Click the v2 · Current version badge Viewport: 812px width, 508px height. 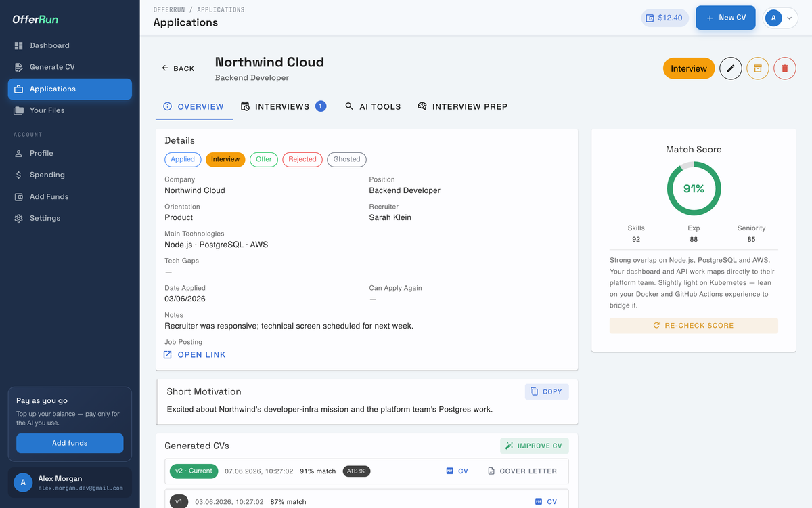pyautogui.click(x=194, y=471)
